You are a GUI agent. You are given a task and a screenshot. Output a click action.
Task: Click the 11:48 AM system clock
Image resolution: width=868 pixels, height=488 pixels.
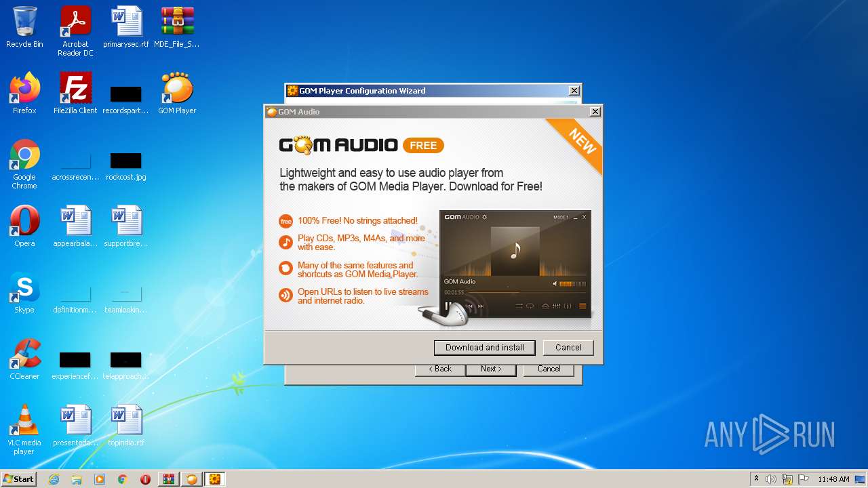833,479
